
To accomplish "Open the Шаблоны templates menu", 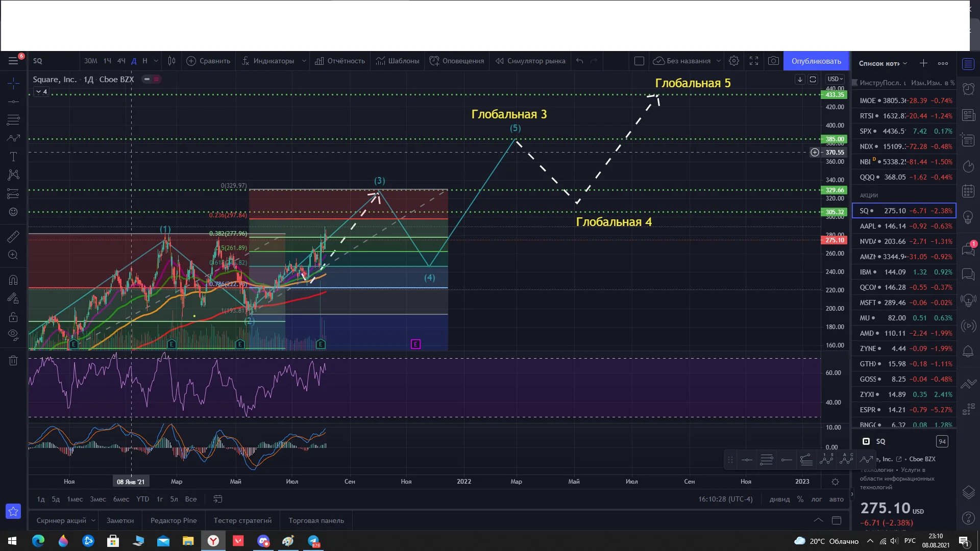I will [x=398, y=61].
